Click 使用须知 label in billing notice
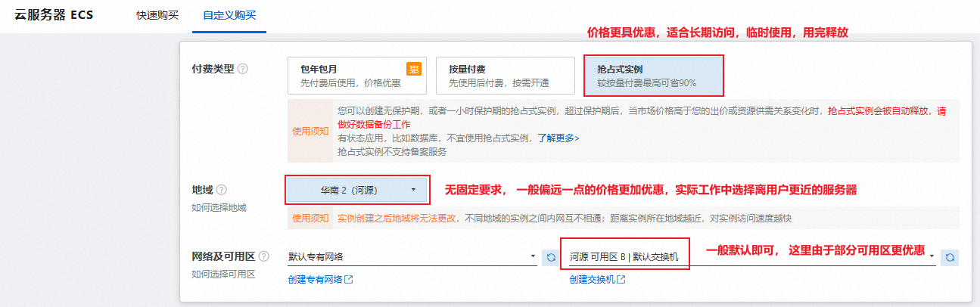 310,131
